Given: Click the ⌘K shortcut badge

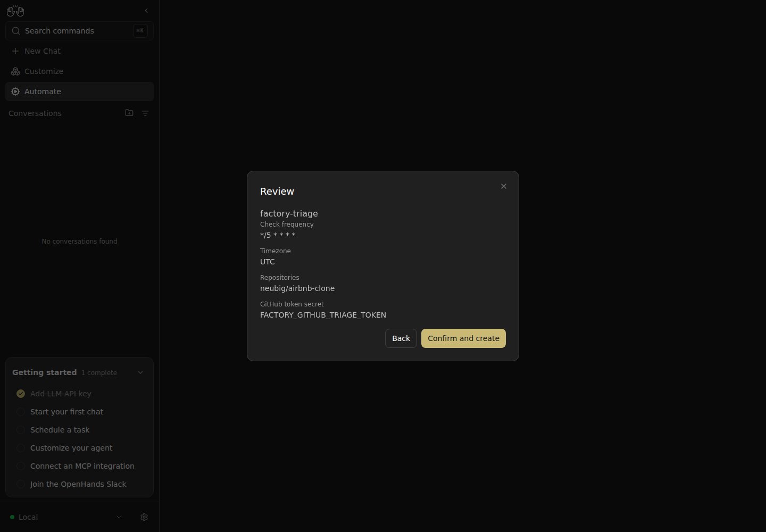Looking at the screenshot, I should [x=140, y=31].
